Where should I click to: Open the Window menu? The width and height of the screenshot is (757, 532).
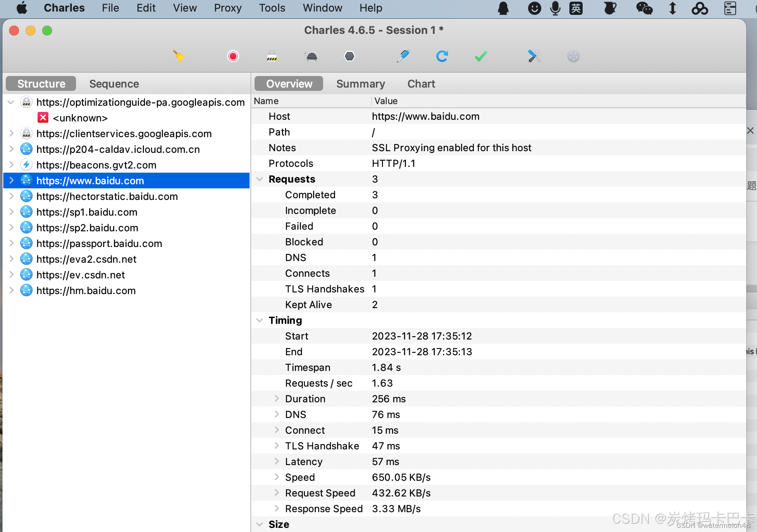pos(322,8)
